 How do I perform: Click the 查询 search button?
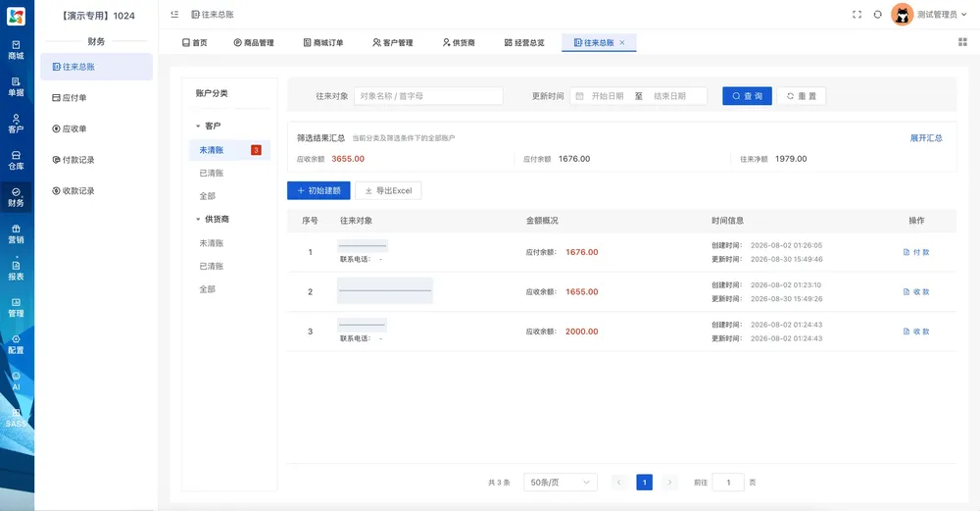coord(747,96)
